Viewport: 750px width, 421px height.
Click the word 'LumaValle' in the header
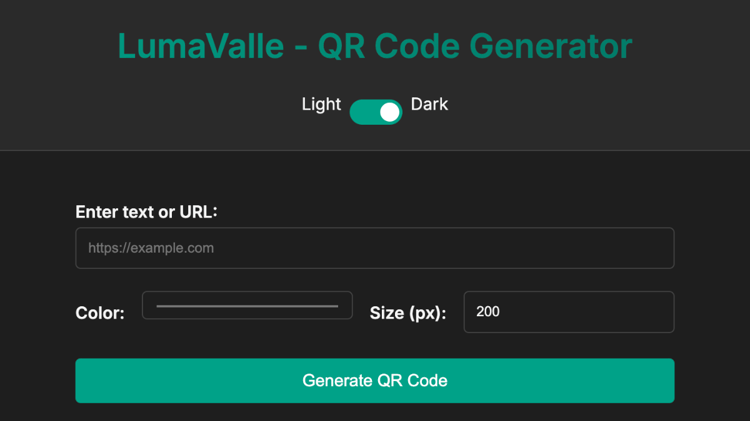[200, 46]
